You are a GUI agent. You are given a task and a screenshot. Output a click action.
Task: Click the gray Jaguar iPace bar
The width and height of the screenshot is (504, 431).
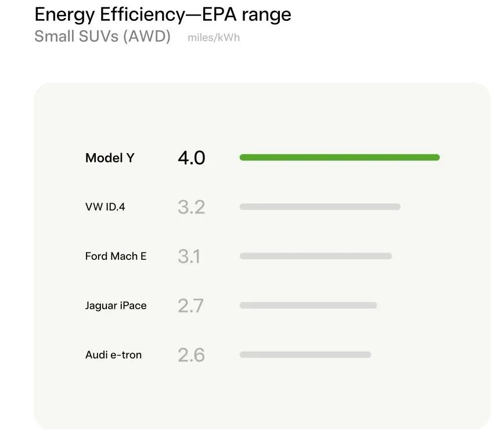(308, 305)
